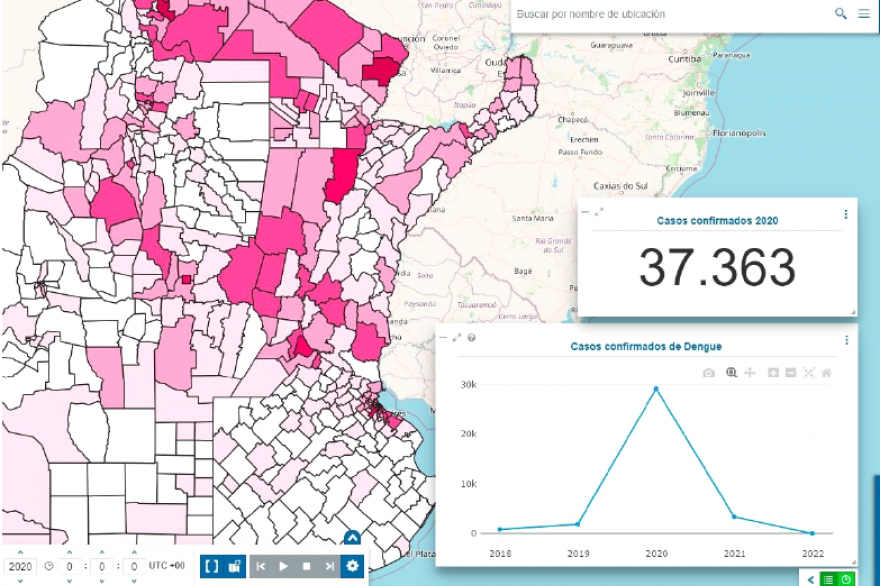
Task: Expand the Dengue chart widget to fullscreen
Action: (457, 338)
